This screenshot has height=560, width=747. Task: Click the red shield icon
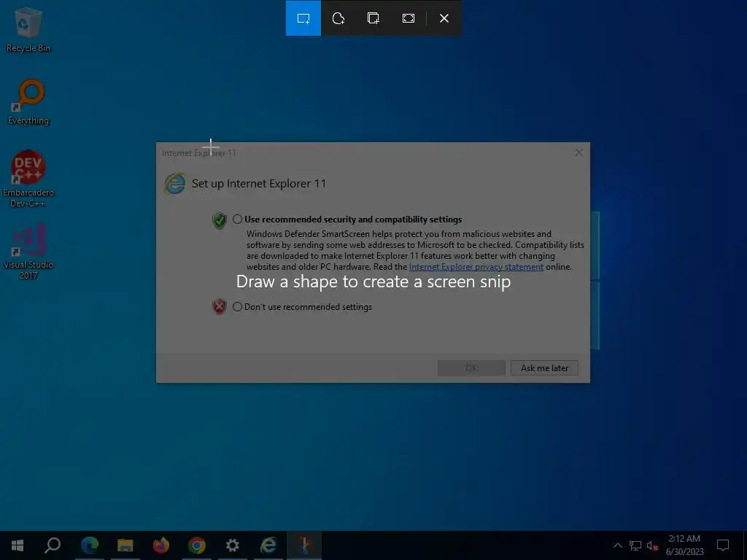pyautogui.click(x=219, y=307)
